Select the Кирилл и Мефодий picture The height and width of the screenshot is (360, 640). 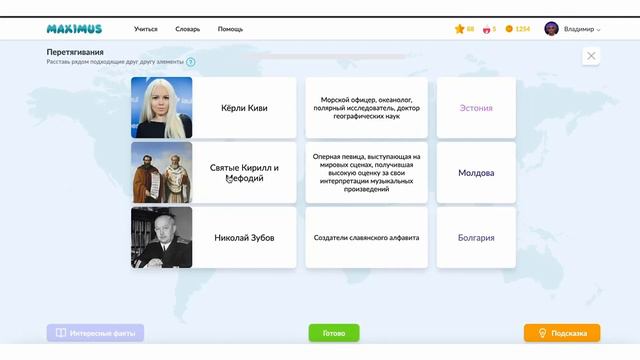162,173
